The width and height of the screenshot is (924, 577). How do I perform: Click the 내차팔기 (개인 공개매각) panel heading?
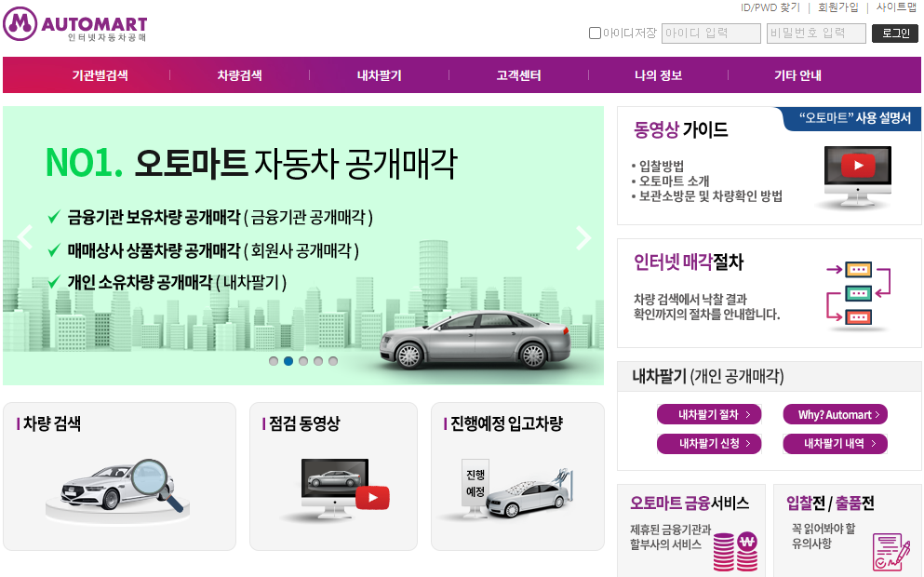708,376
